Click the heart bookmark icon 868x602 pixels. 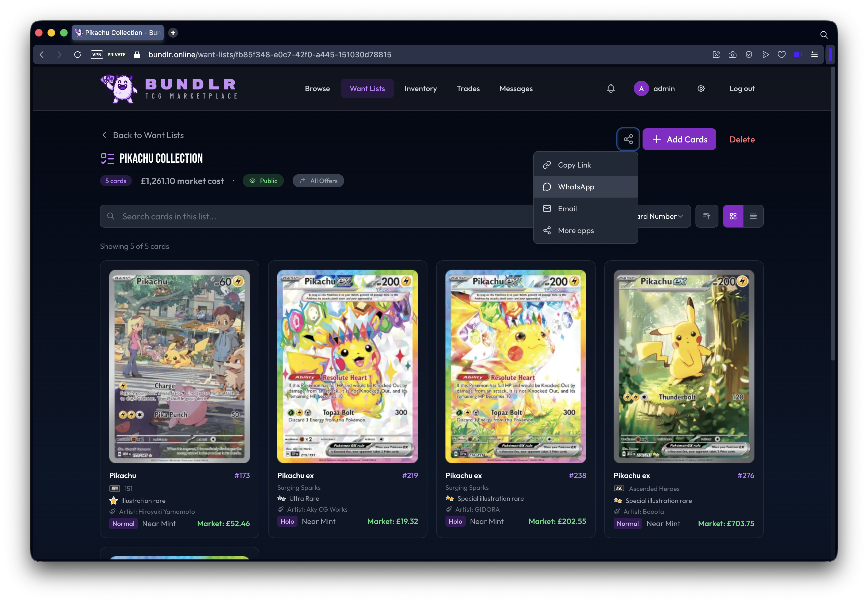[x=782, y=55]
